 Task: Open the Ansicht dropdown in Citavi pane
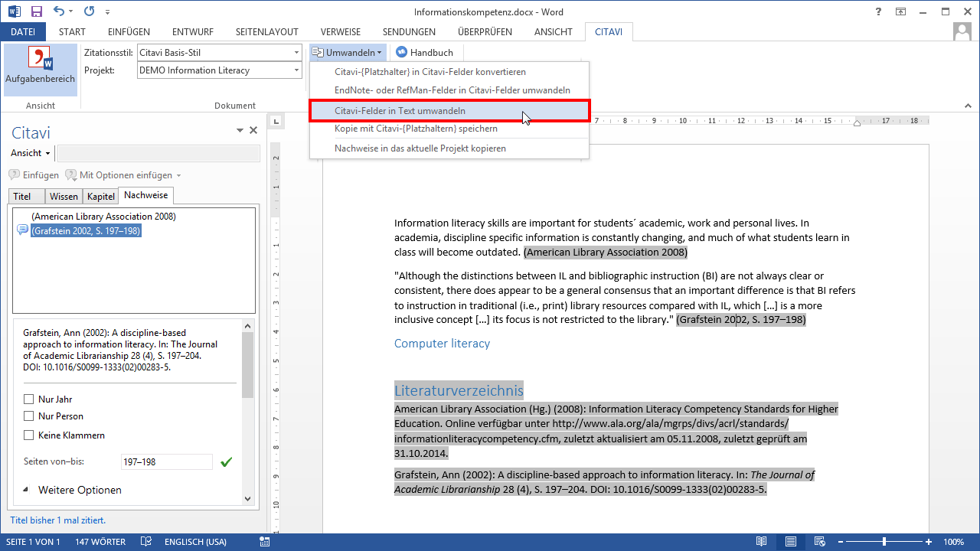coord(31,153)
